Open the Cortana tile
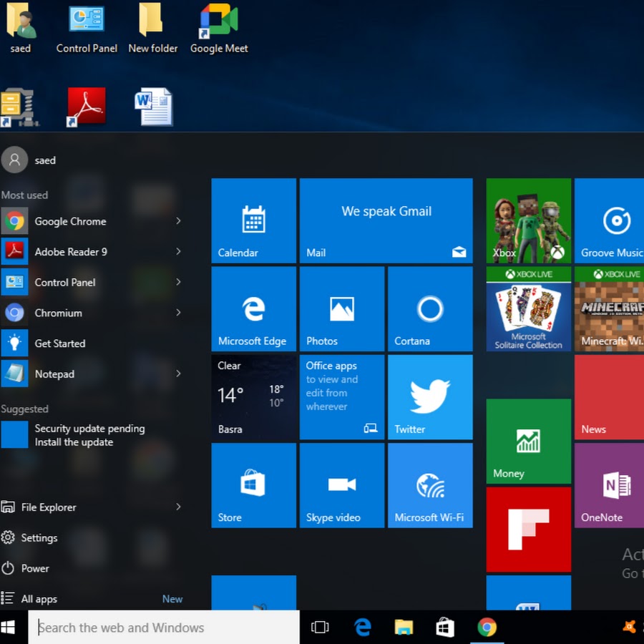The image size is (644, 644). pos(429,309)
